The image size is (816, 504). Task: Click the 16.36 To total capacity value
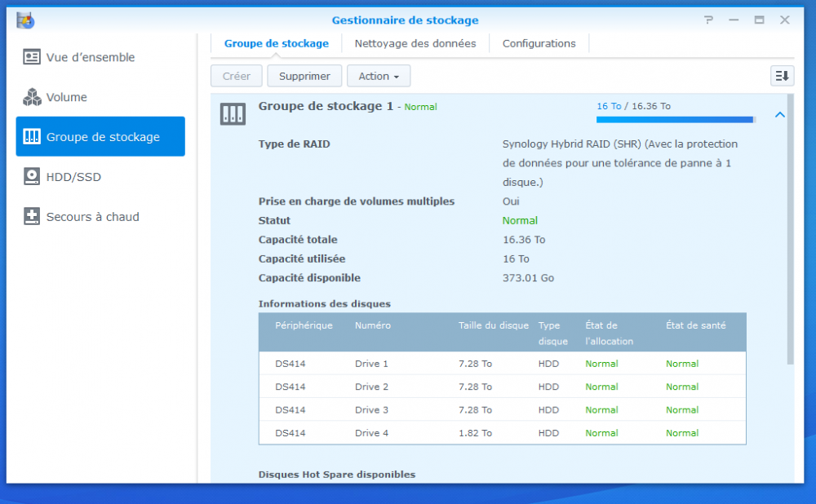tap(524, 240)
